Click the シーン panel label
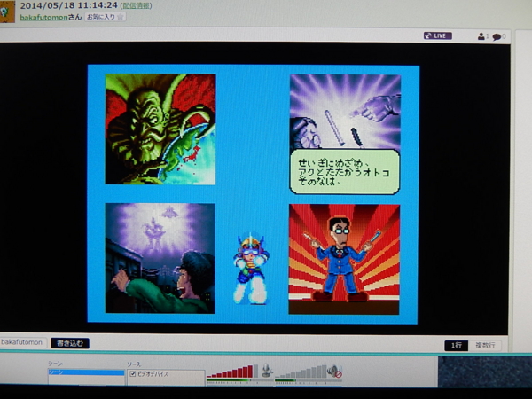532x399 pixels. click(x=55, y=364)
